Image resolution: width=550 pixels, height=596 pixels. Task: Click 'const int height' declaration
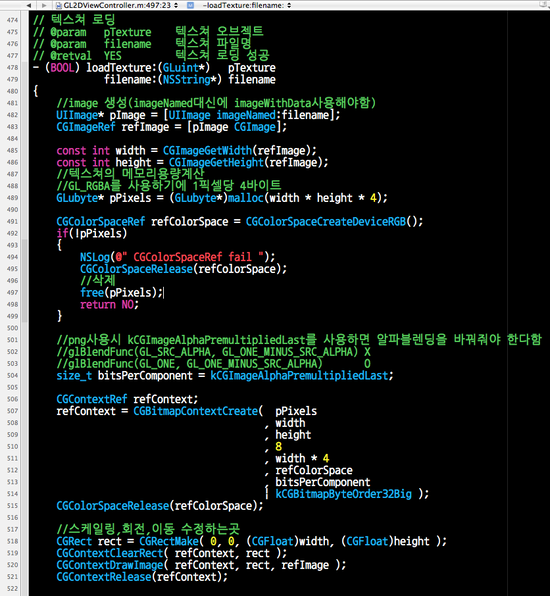tap(104, 162)
